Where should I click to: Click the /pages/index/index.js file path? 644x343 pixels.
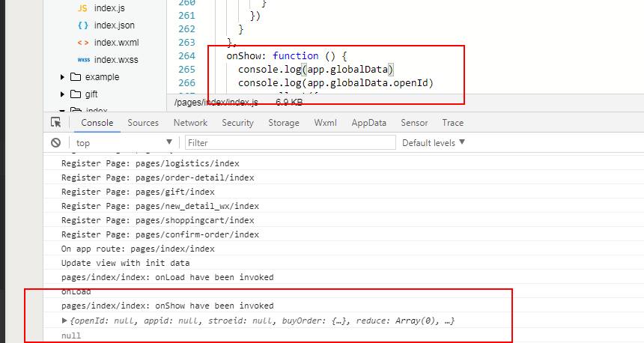click(x=216, y=103)
